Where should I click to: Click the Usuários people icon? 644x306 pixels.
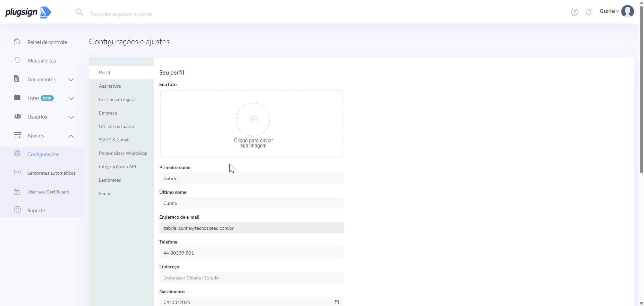pos(17,116)
